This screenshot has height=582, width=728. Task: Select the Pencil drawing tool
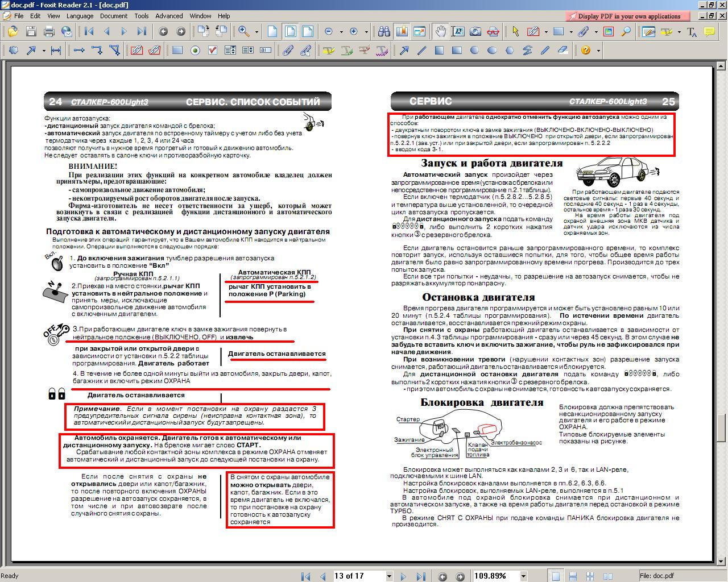click(545, 51)
